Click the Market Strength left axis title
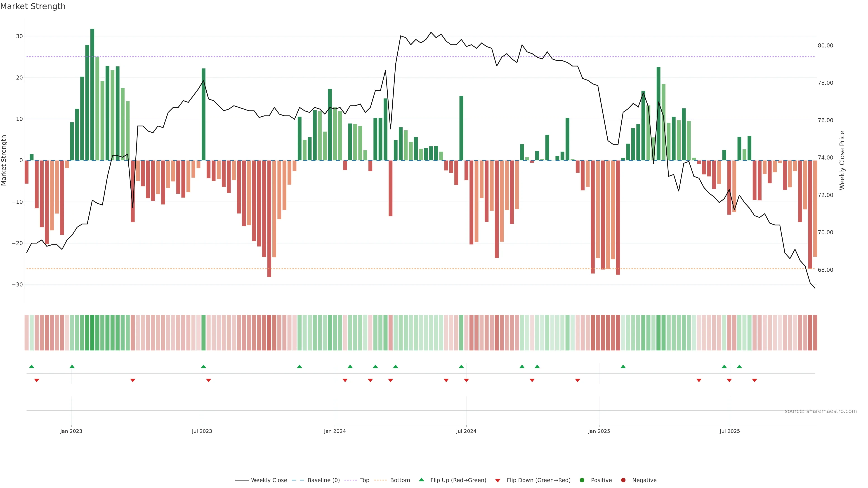 click(x=4, y=160)
